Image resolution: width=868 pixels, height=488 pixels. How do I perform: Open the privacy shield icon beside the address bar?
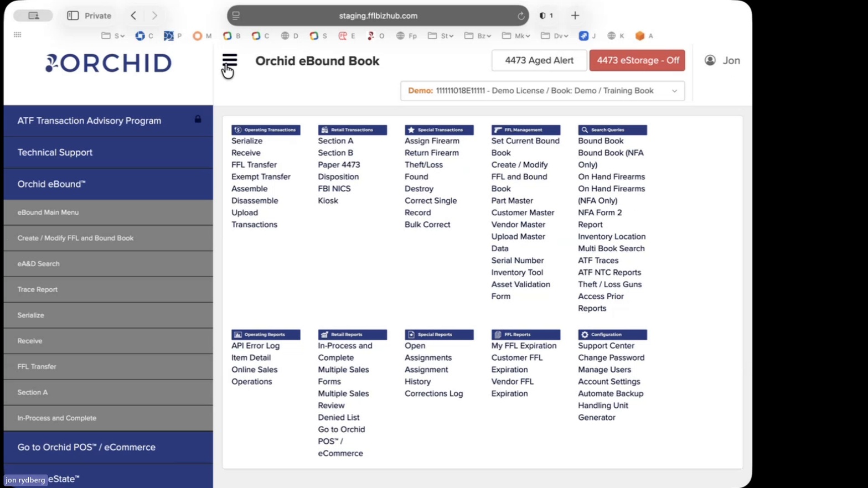pyautogui.click(x=542, y=15)
